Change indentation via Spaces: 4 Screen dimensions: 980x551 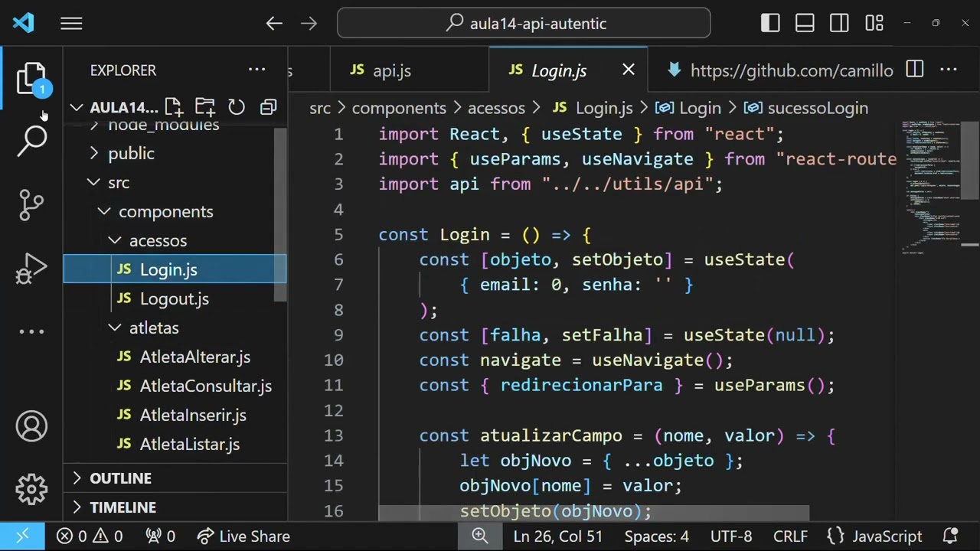(657, 536)
